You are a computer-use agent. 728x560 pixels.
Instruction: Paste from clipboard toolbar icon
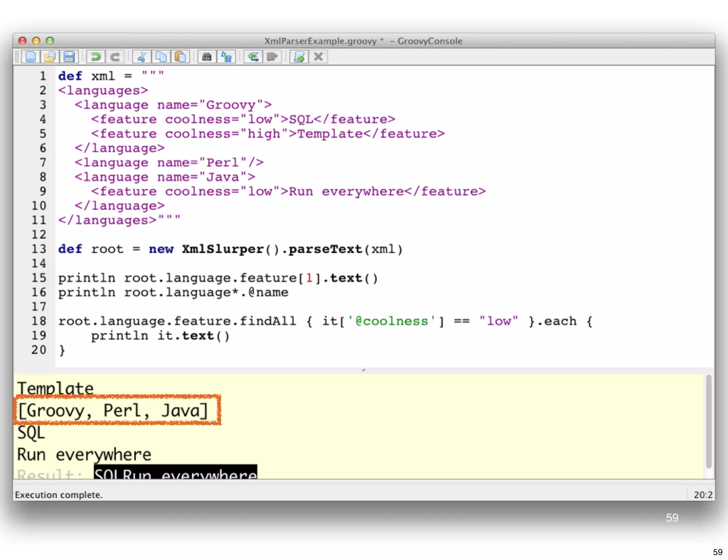(181, 57)
